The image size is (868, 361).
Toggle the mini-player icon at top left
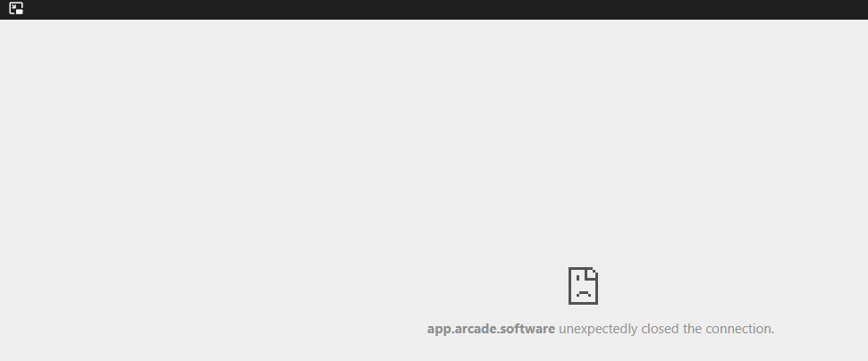click(16, 9)
